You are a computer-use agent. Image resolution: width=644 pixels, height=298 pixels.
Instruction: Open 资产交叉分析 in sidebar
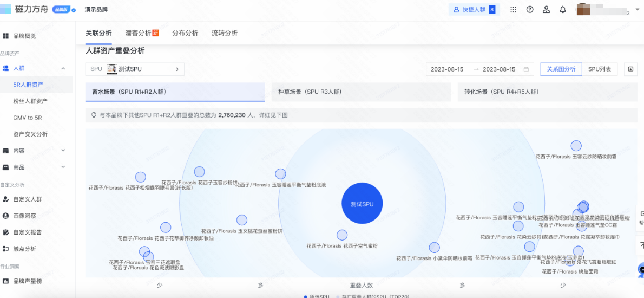pyautogui.click(x=30, y=134)
